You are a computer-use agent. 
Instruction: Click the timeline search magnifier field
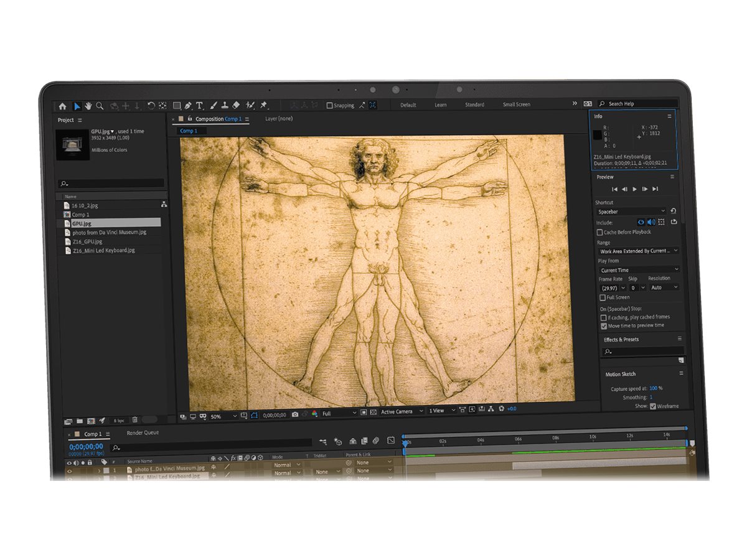(212, 446)
